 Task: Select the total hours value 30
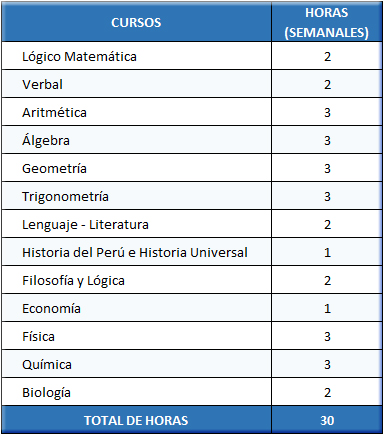click(x=327, y=420)
